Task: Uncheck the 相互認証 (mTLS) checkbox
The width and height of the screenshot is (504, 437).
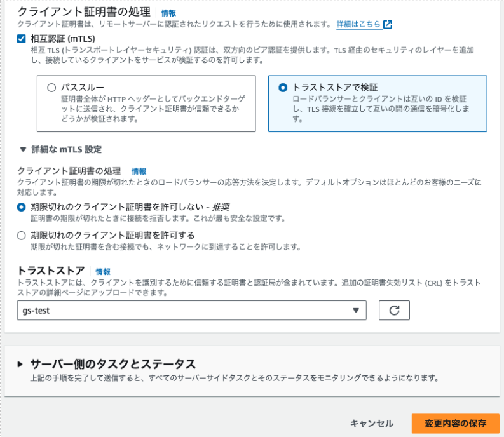Action: click(x=22, y=39)
